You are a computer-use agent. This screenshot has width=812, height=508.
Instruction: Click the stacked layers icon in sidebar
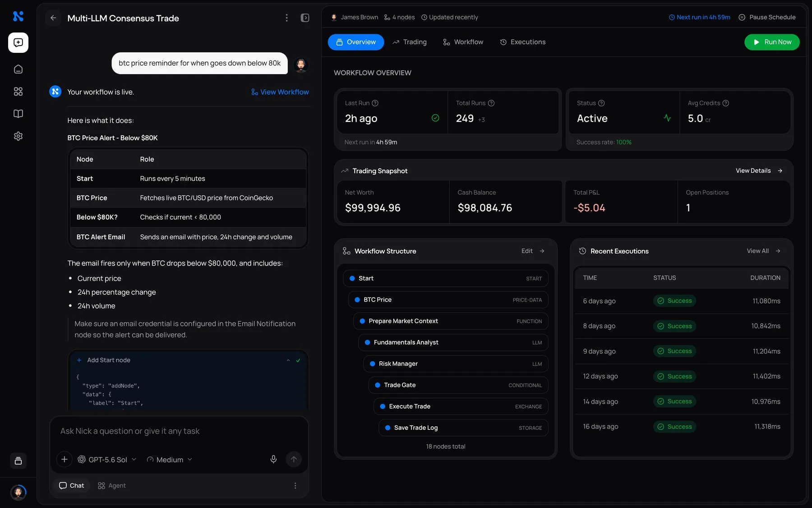18,461
